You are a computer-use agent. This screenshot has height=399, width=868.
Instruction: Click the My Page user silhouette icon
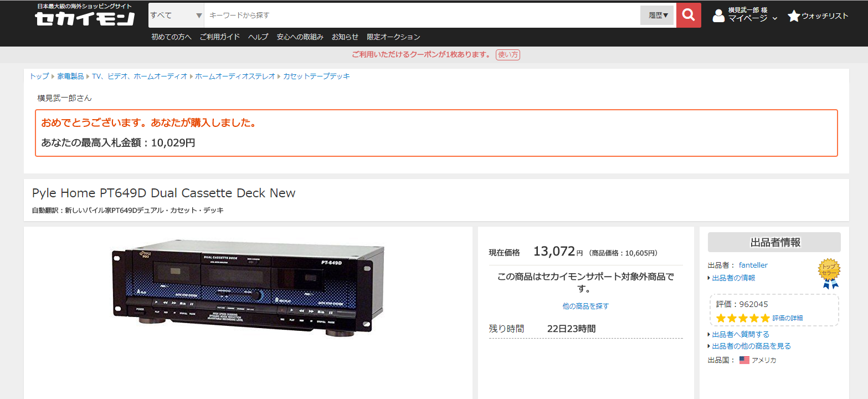tap(718, 16)
